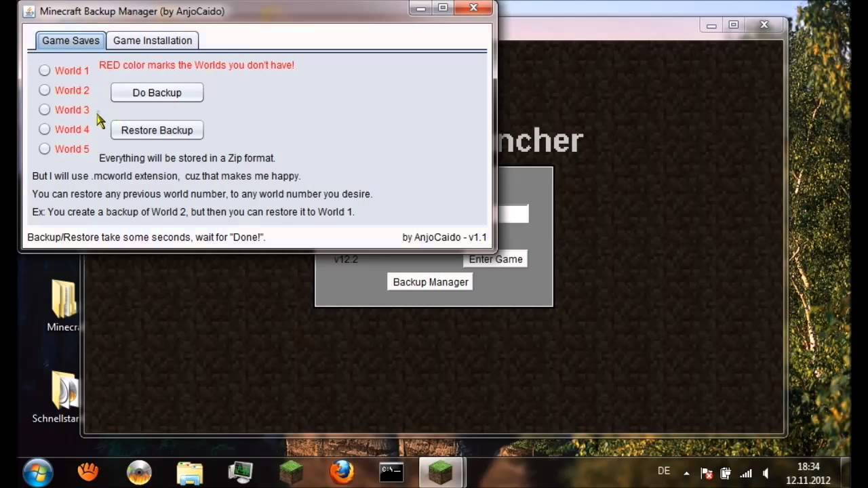Open the Schnellstart desktop folder
This screenshot has height=488, width=868.
click(58, 397)
